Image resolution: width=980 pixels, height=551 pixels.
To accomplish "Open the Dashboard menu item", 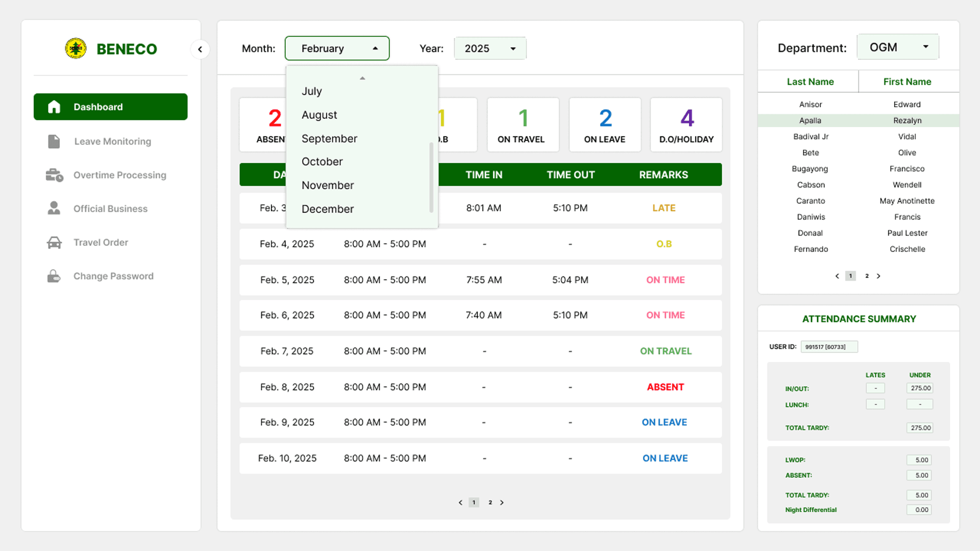I will pyautogui.click(x=110, y=107).
